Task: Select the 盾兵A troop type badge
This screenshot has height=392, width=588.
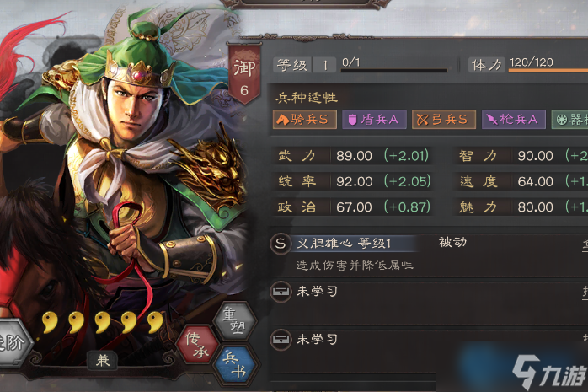Action: point(374,120)
